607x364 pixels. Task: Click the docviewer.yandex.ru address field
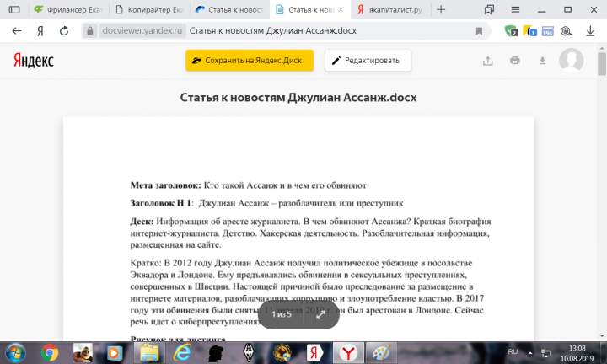tap(142, 31)
